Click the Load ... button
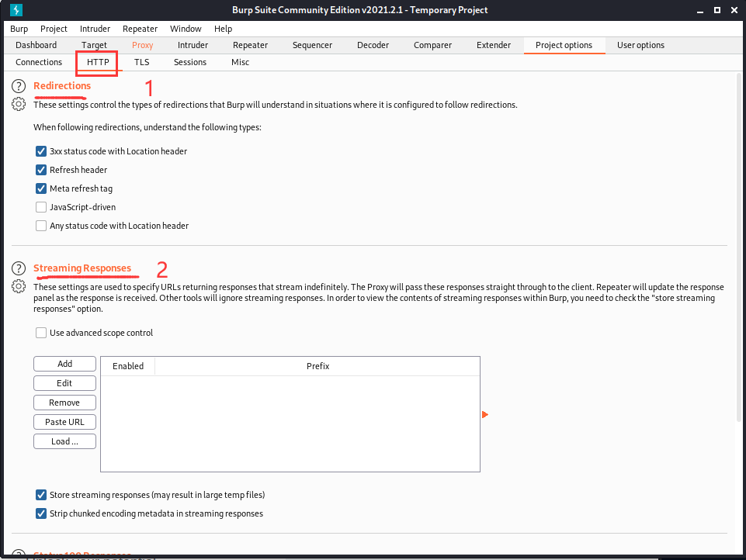Viewport: 746px width, 560px height. click(64, 441)
